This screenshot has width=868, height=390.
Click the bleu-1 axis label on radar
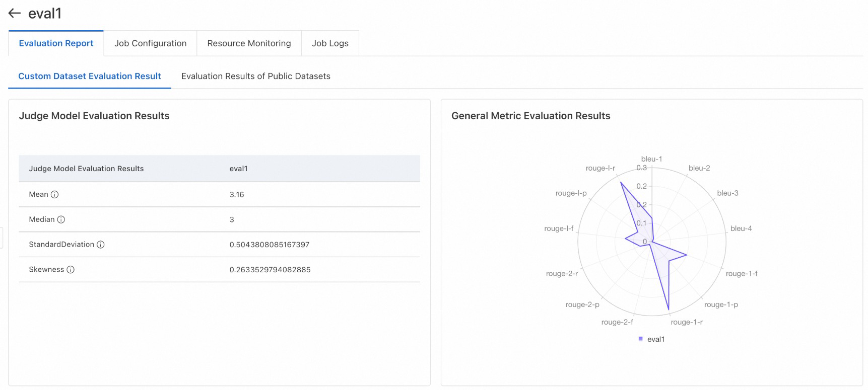click(x=651, y=159)
